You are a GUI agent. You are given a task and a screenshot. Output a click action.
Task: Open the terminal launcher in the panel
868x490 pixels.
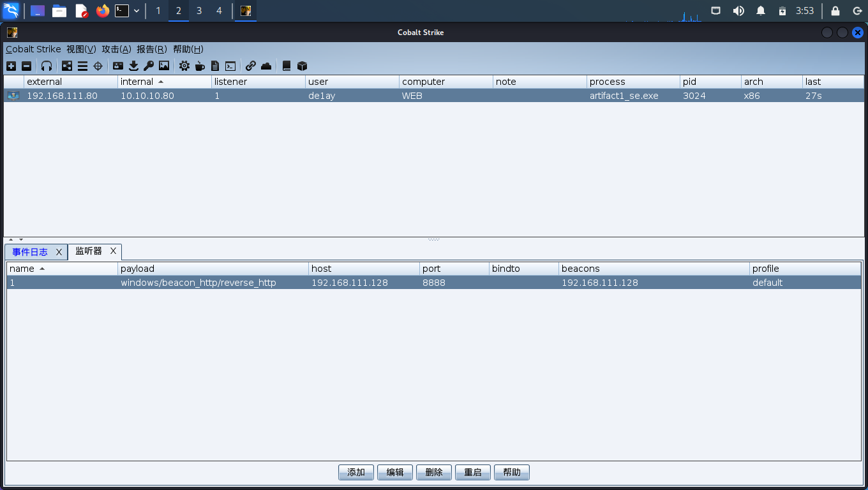(122, 11)
